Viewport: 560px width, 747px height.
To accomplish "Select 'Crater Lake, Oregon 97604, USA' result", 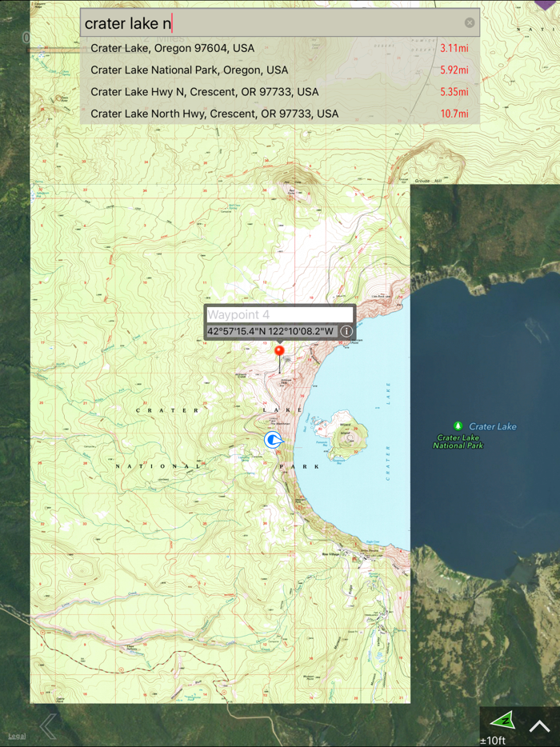I will (279, 48).
